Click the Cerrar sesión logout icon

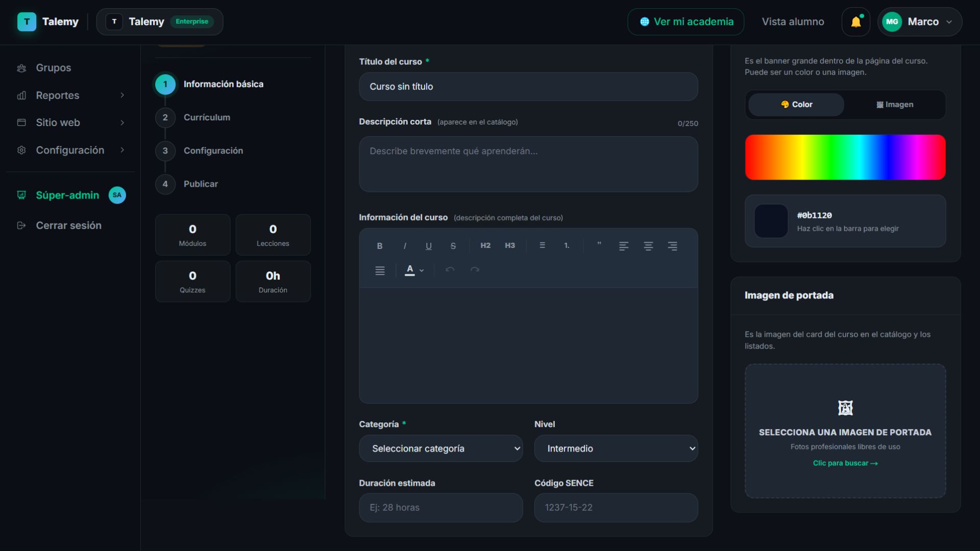pyautogui.click(x=21, y=226)
